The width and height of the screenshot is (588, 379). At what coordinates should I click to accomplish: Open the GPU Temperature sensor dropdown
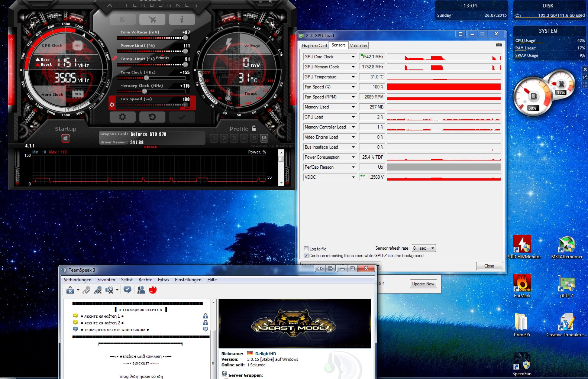(x=353, y=77)
